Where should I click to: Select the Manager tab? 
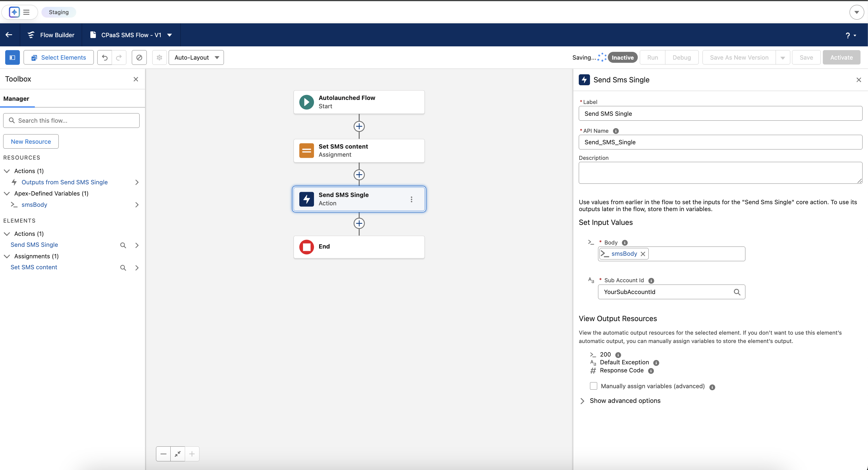click(x=16, y=98)
